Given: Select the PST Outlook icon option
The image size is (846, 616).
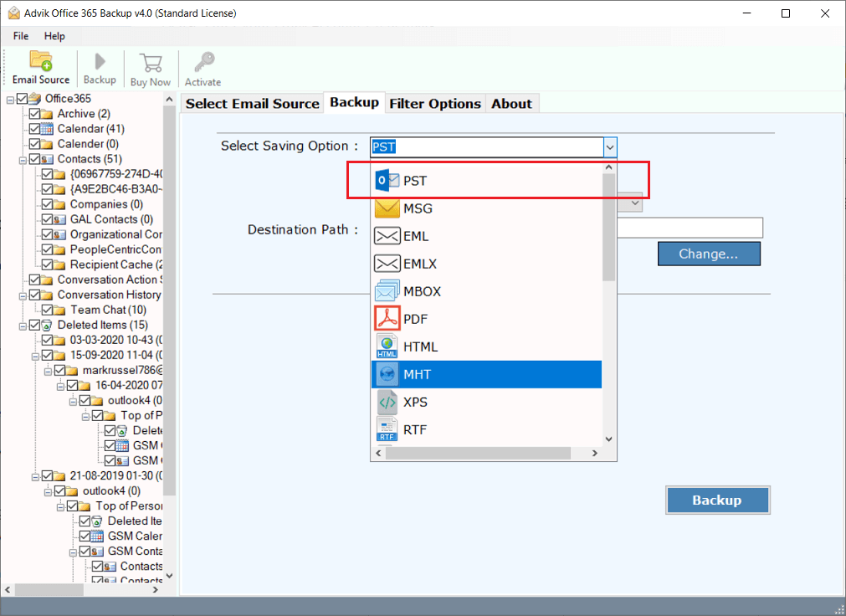Looking at the screenshot, I should [x=387, y=180].
